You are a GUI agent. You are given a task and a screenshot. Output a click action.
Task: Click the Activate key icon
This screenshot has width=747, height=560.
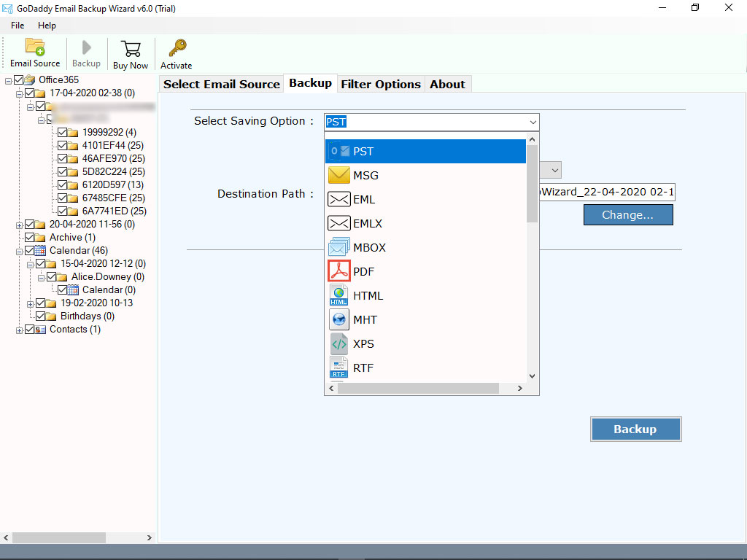[177, 47]
